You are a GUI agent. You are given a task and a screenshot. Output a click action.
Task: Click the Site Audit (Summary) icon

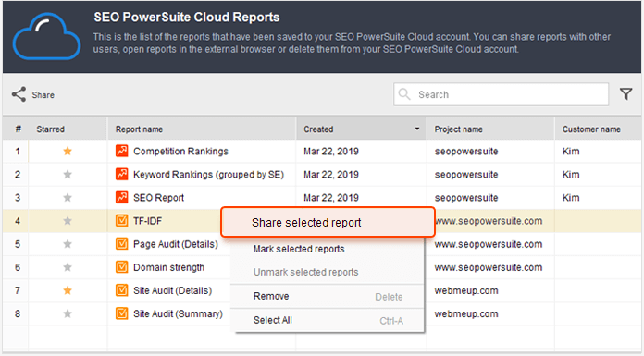pyautogui.click(x=121, y=313)
